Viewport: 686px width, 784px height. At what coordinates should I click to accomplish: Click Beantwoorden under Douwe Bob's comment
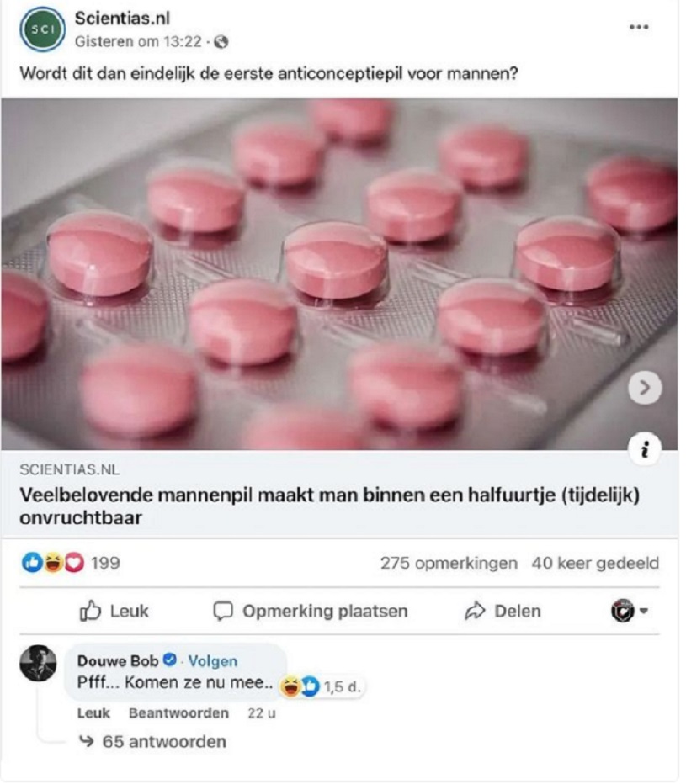pyautogui.click(x=178, y=712)
